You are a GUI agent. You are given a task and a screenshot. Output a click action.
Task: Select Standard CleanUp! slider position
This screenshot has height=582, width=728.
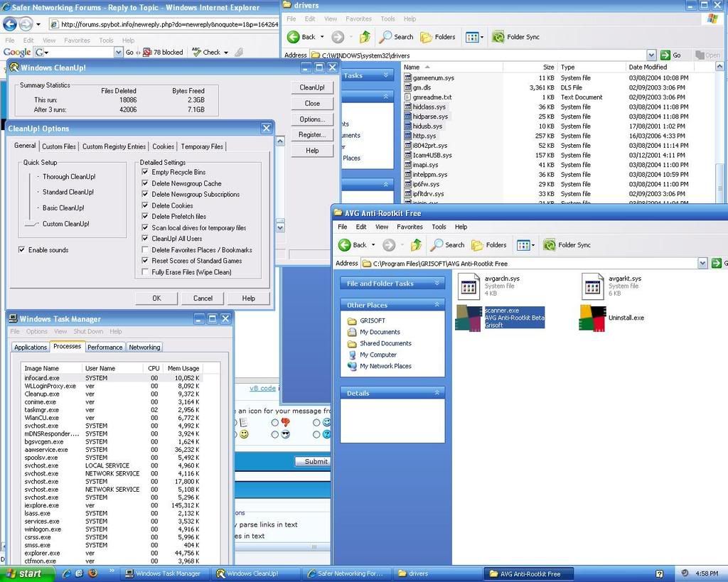(x=68, y=192)
